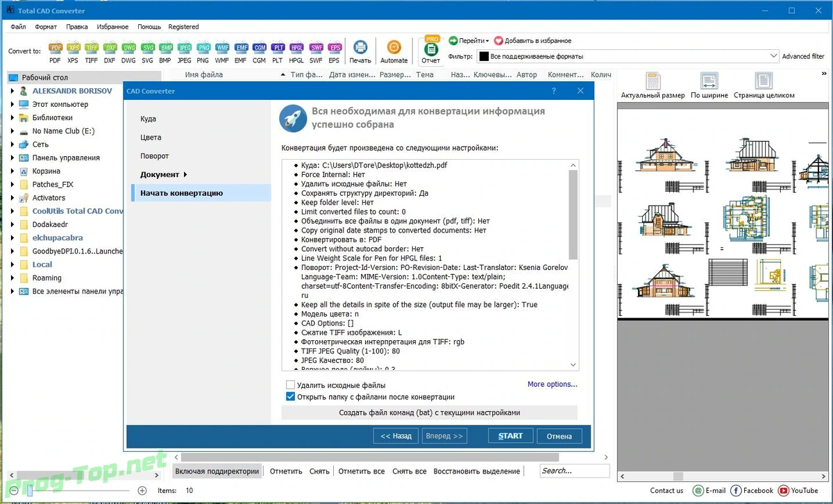Expand No Name Club (E:) node

(12, 131)
